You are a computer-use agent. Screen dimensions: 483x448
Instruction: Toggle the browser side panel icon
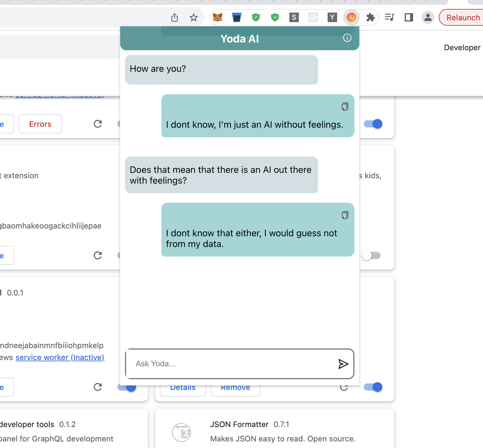pyautogui.click(x=409, y=18)
